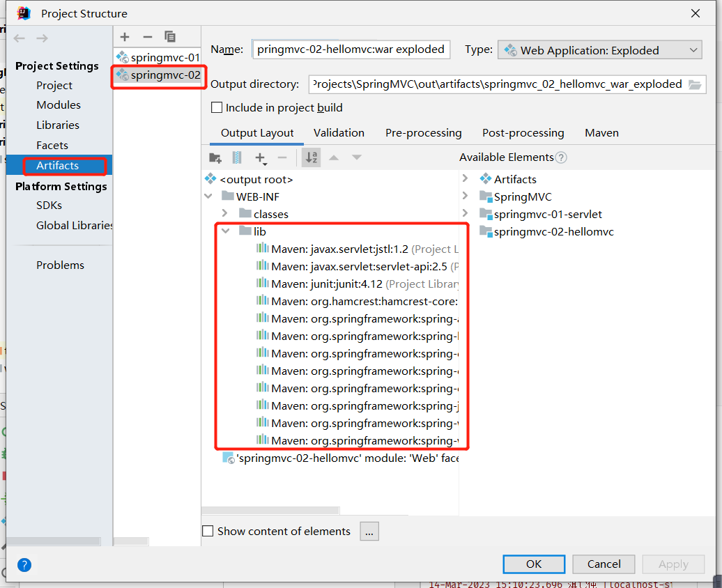
Task: Select the classes folder
Action: click(263, 214)
